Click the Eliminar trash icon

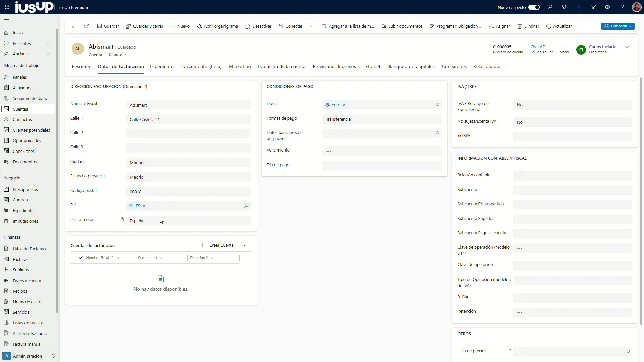[520, 26]
